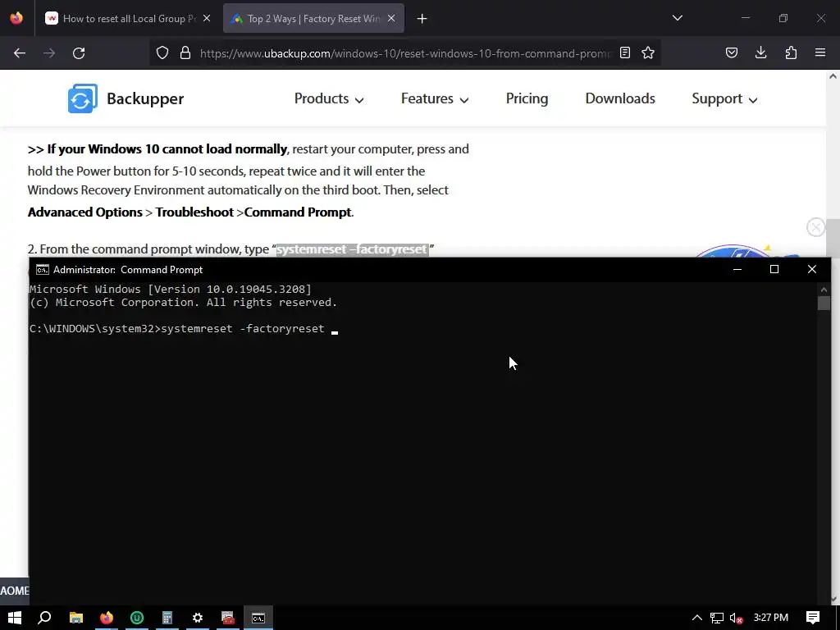Maximize the Command Prompt window
840x630 pixels.
(774, 269)
